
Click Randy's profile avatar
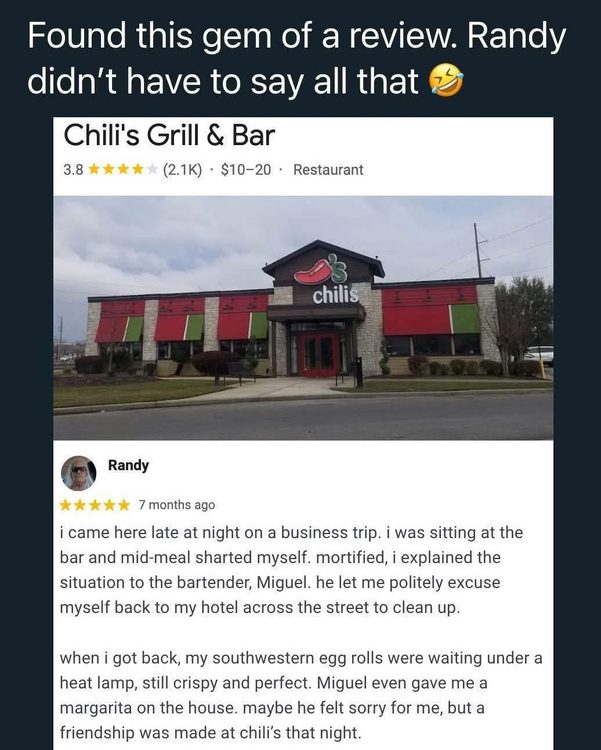(78, 473)
